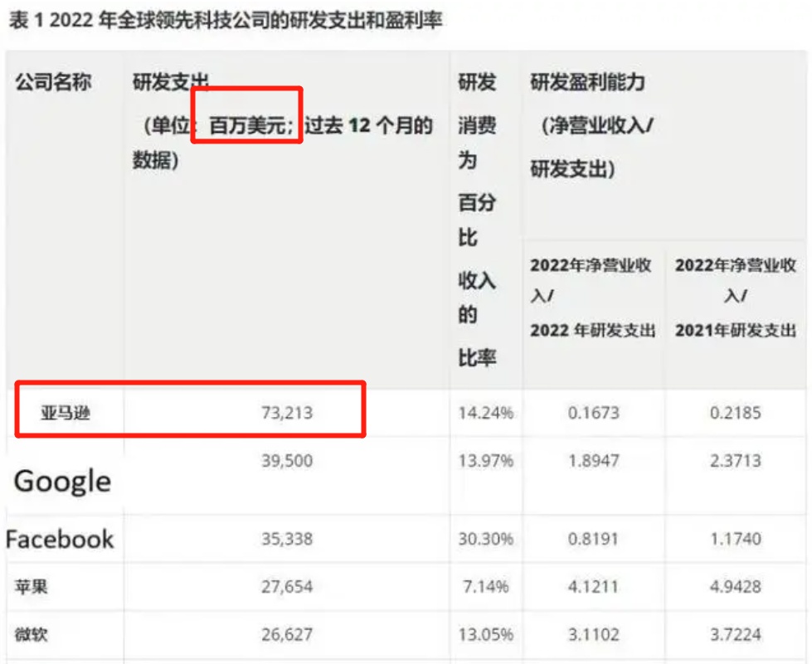
Task: Select the '公司名称' column header
Action: tap(53, 82)
